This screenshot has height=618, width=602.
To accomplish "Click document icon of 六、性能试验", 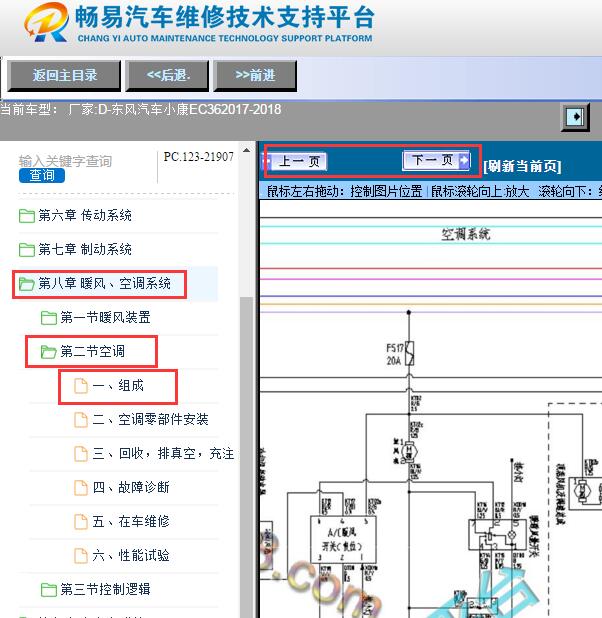I will pos(81,556).
